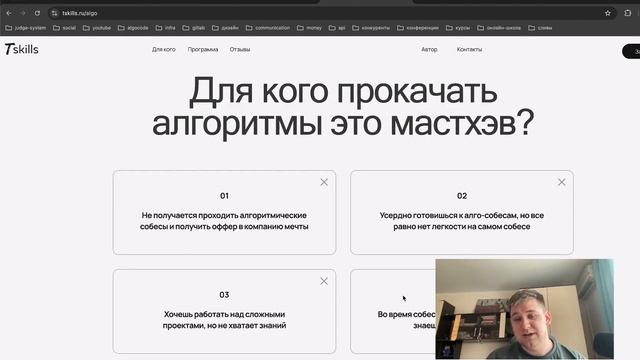Open the api bookmarks folder

coord(337,28)
